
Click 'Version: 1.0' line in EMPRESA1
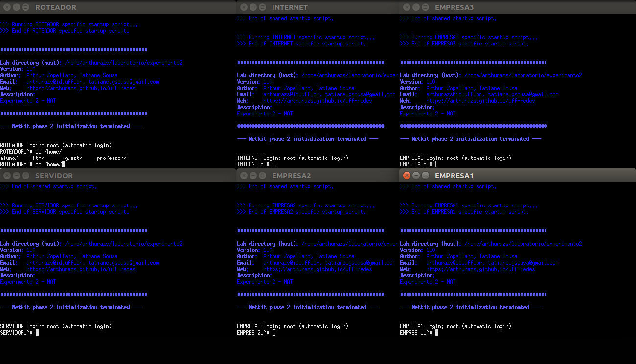417,250
